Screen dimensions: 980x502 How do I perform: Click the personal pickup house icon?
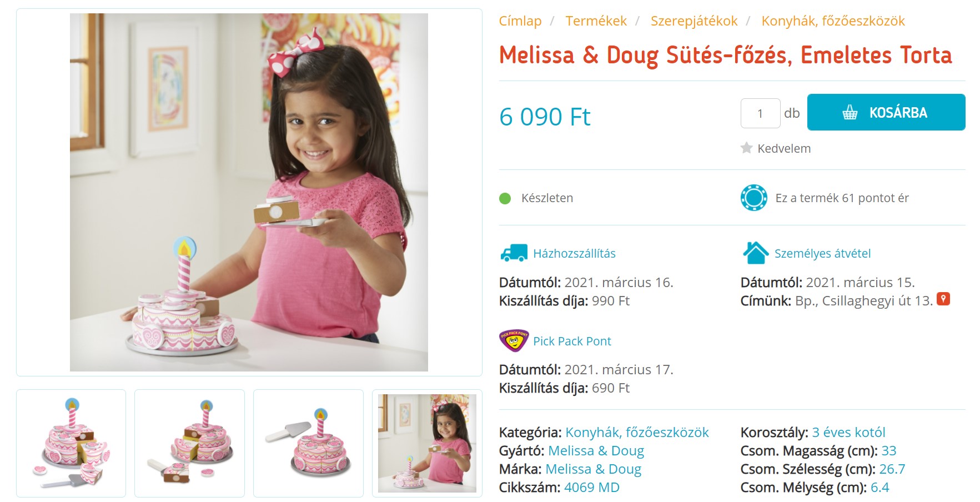[x=755, y=253]
